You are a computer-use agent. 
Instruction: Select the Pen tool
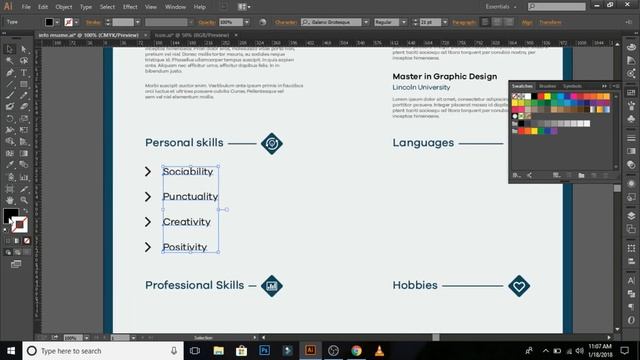click(9, 73)
